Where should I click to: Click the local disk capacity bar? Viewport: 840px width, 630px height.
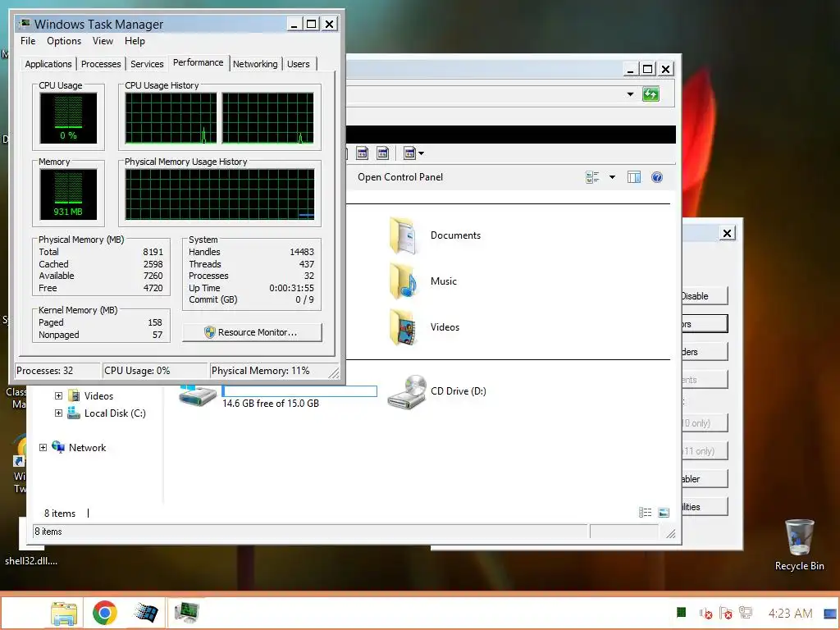pyautogui.click(x=299, y=391)
